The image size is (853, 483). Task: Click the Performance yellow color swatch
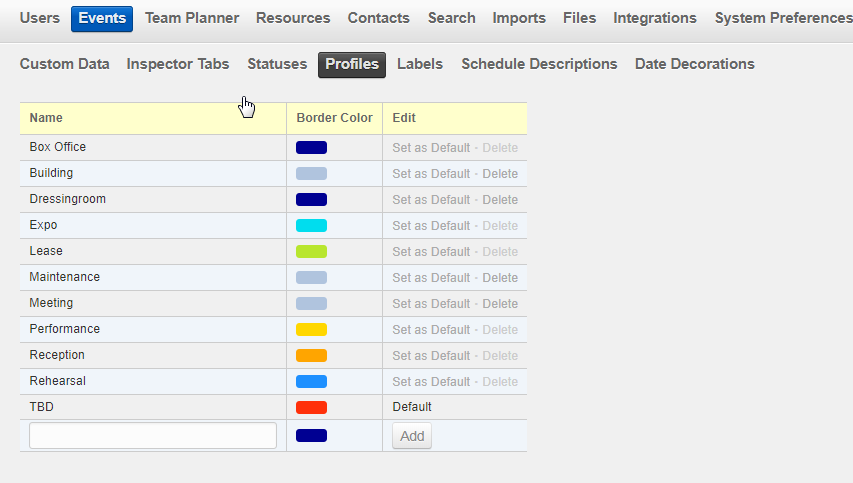311,330
